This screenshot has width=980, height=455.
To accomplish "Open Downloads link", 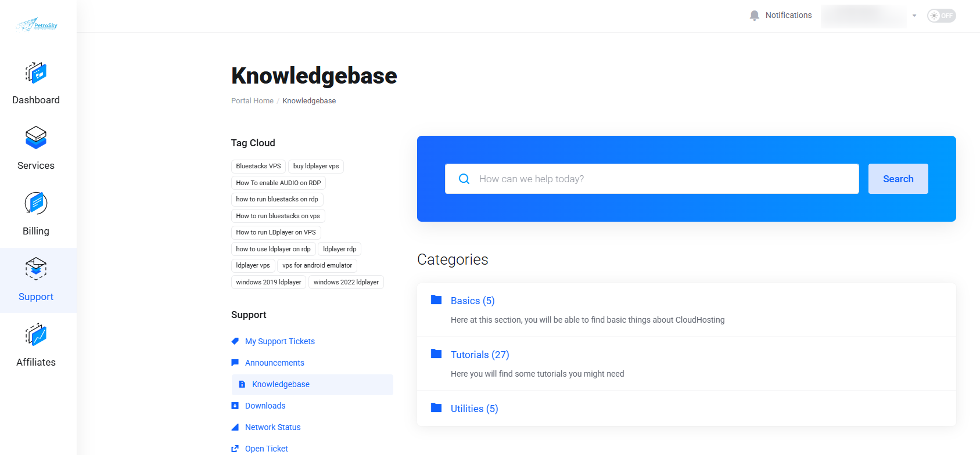I will 265,406.
